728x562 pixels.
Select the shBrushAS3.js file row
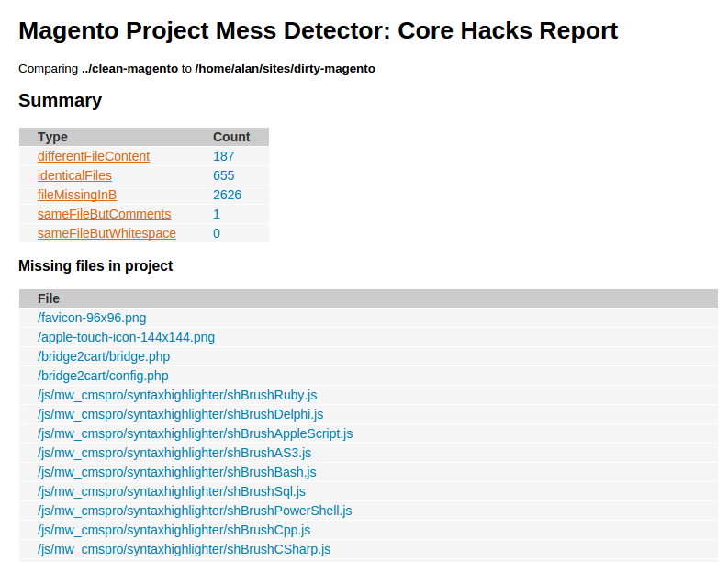click(x=368, y=453)
